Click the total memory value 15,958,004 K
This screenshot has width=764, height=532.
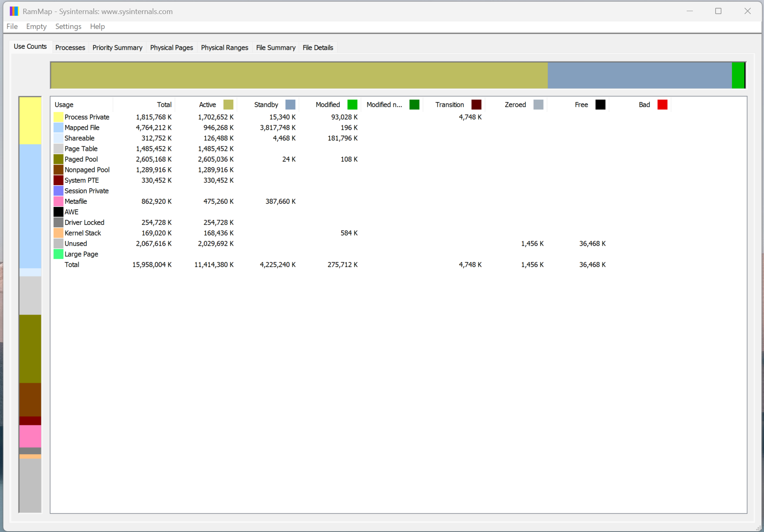[x=152, y=265]
